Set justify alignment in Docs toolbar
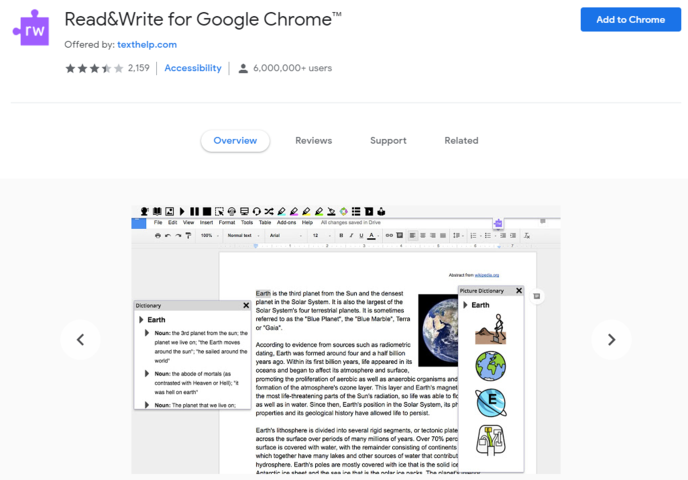This screenshot has height=480, width=688. point(443,236)
